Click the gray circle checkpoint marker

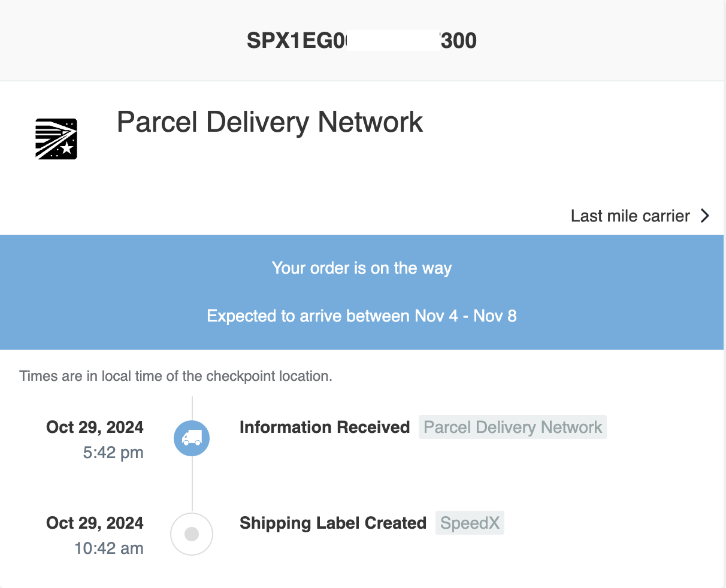[x=192, y=534]
